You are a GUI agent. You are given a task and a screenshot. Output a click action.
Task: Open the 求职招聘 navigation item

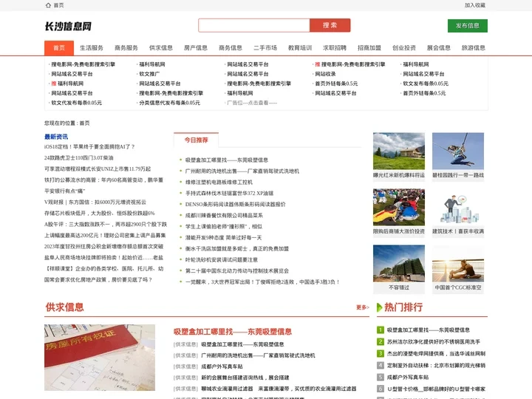click(335, 48)
